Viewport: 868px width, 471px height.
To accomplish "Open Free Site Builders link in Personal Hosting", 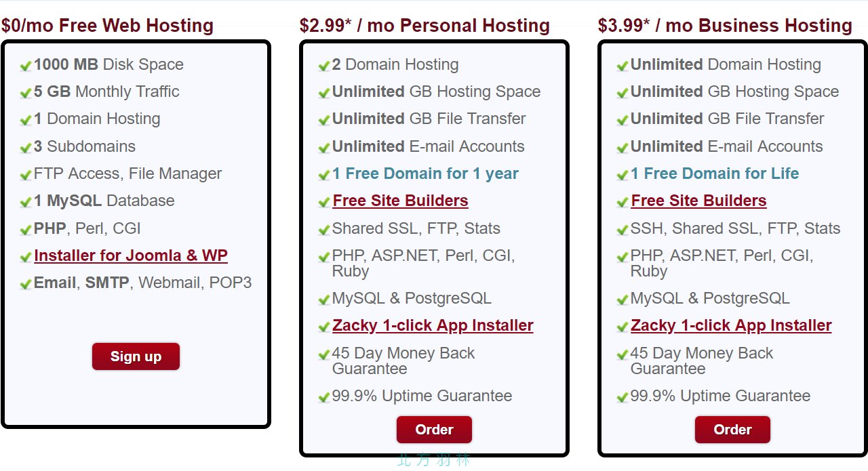I will [400, 201].
